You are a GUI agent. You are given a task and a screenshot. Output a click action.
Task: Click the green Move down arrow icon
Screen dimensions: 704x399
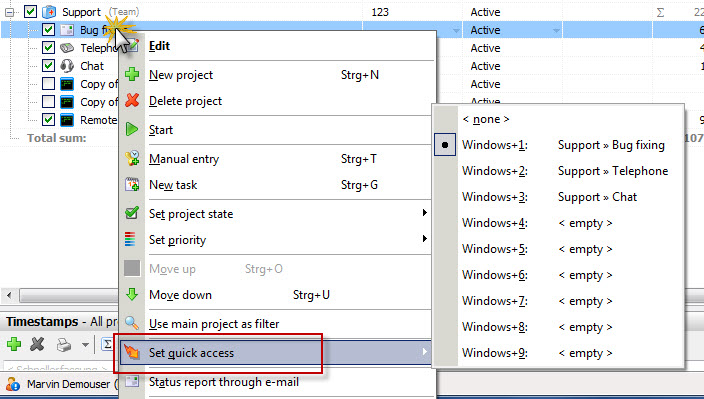[x=132, y=294]
